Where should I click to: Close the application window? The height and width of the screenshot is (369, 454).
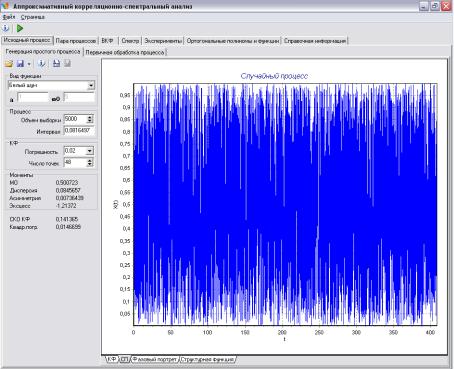click(446, 6)
